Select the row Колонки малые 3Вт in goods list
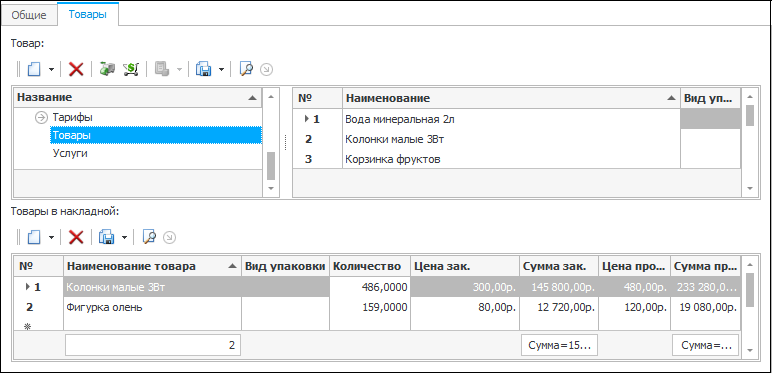This screenshot has width=772, height=373. (x=516, y=139)
